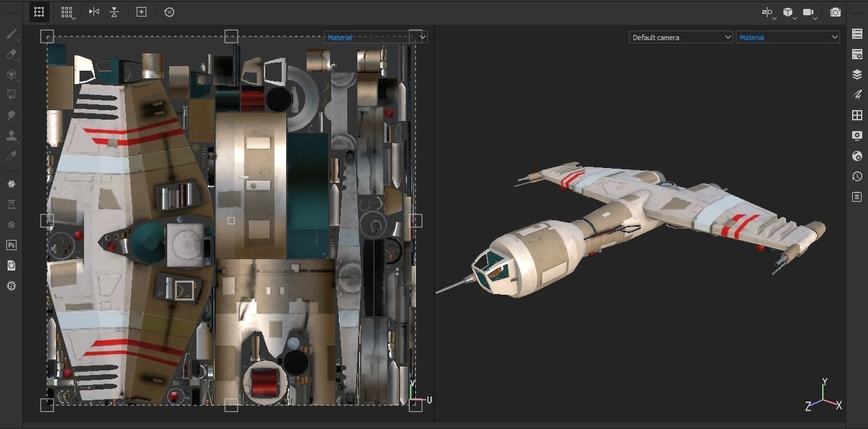The width and height of the screenshot is (868, 429).
Task: Open the Log panel
Action: pyautogui.click(x=857, y=197)
